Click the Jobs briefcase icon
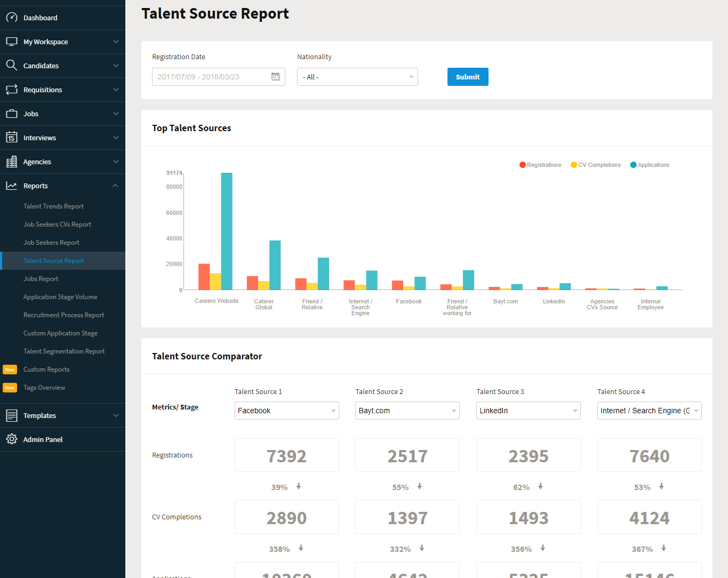 [11, 113]
